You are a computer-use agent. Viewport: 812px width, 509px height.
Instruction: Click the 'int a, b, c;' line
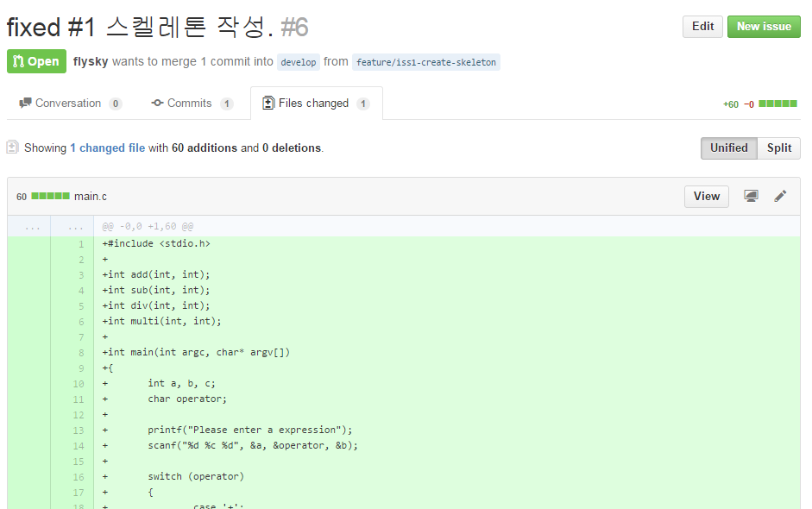pyautogui.click(x=181, y=383)
